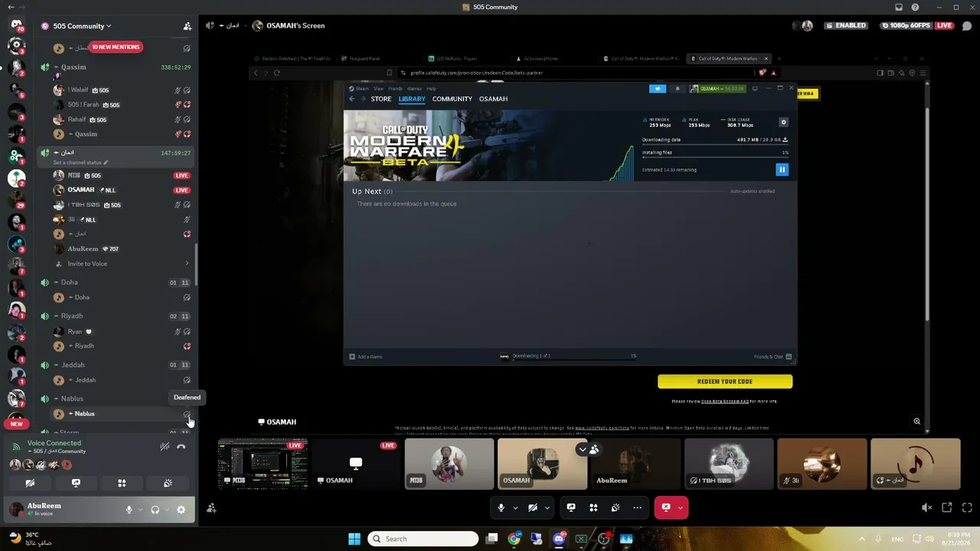Open User Settings gear
Viewport: 980px width, 551px height.
click(181, 510)
